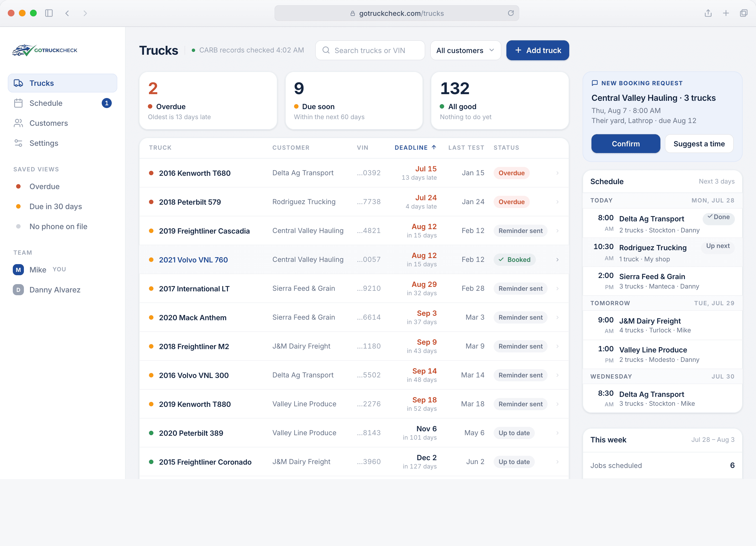Sort by the Truck column header
Viewport: 756px width, 546px height.
click(160, 147)
